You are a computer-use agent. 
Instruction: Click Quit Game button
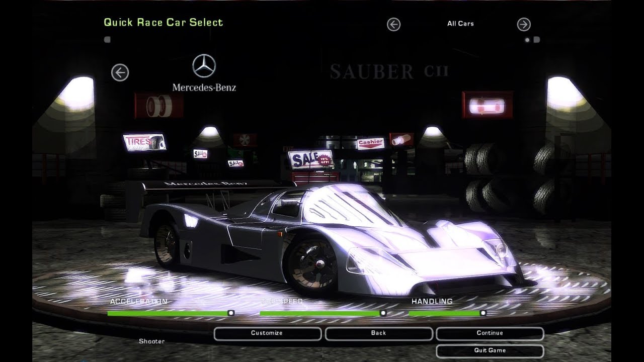click(490, 350)
